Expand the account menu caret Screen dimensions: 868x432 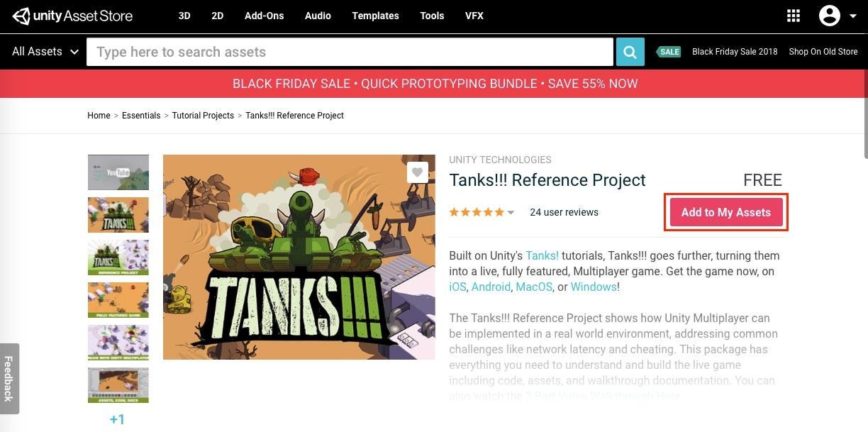tap(853, 16)
